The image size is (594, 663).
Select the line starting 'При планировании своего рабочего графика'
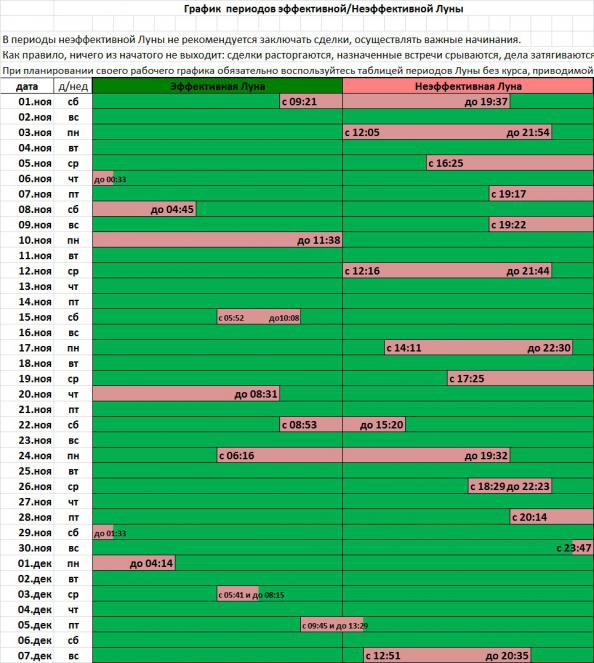click(298, 71)
